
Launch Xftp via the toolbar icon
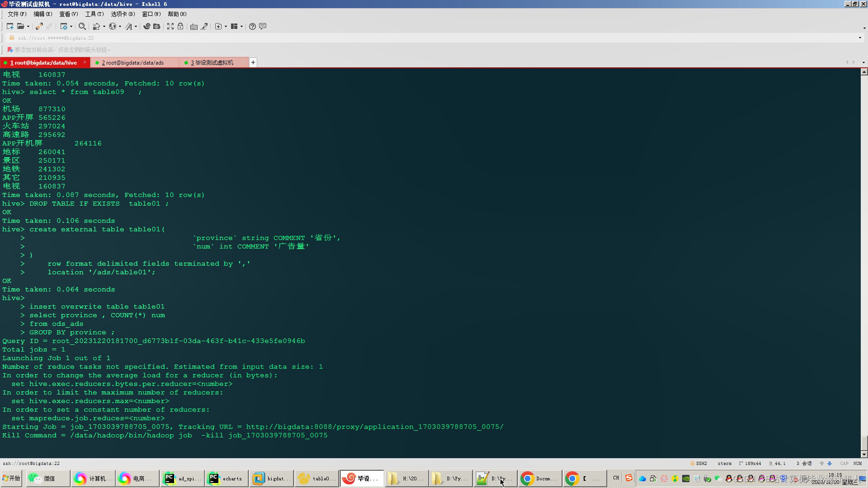click(x=156, y=26)
